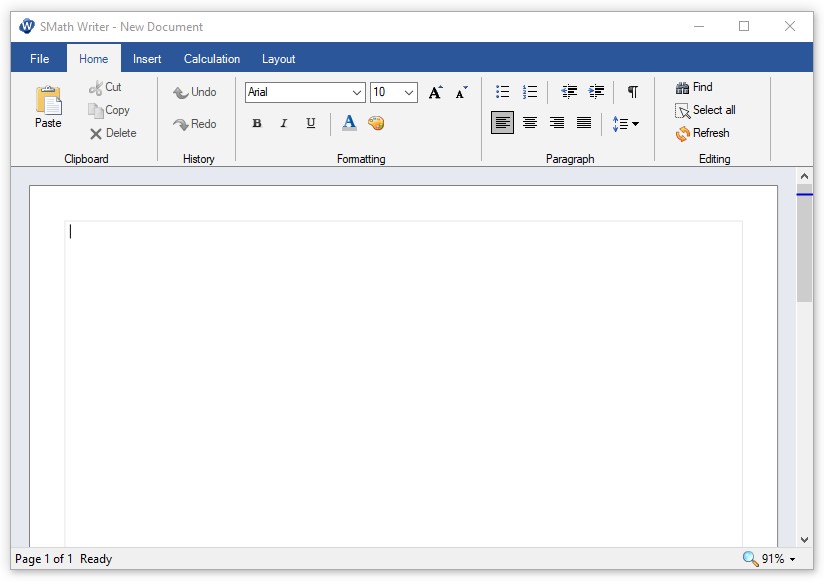Insert a bulleted list

[x=503, y=92]
